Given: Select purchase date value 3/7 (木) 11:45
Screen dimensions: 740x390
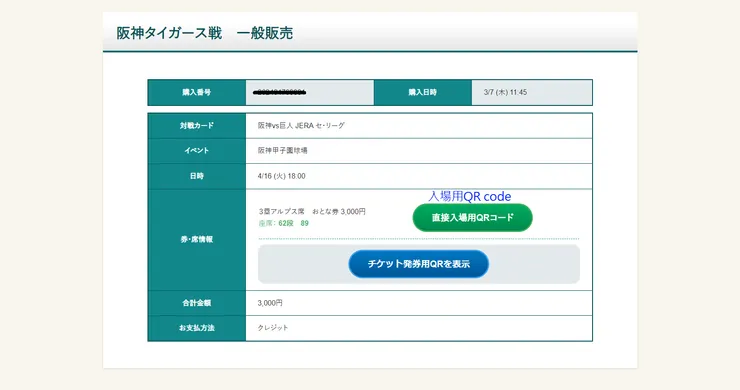Looking at the screenshot, I should 505,93.
